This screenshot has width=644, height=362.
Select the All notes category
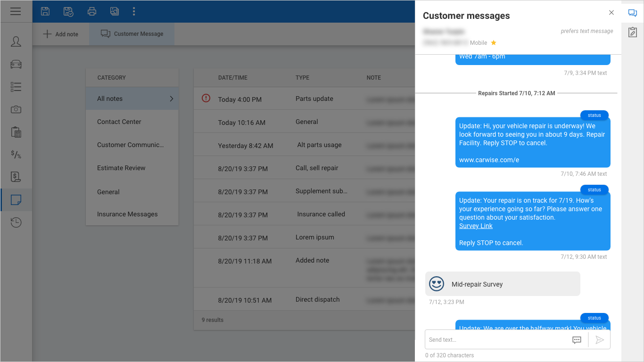[x=132, y=99]
